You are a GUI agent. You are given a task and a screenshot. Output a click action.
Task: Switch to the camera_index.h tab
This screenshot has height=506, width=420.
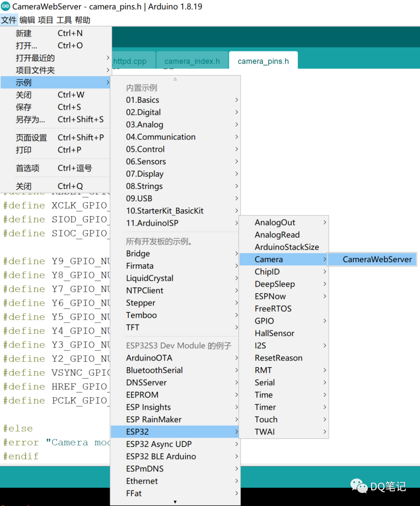coord(192,61)
